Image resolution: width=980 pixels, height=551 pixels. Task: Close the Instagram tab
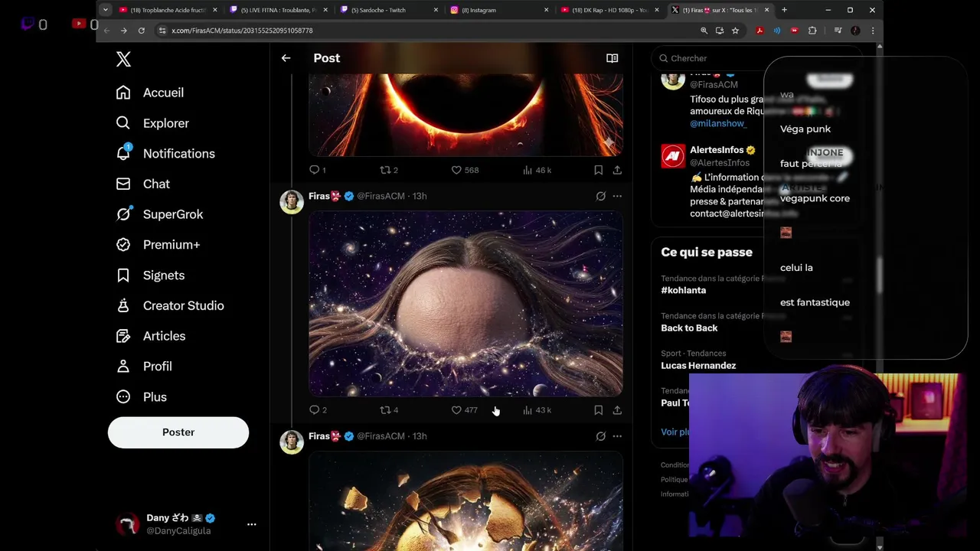click(547, 10)
